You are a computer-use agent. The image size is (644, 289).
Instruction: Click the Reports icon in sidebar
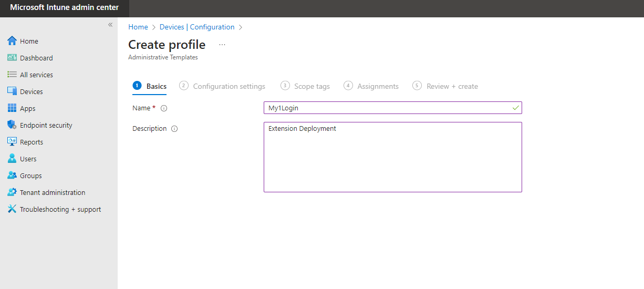click(x=12, y=142)
